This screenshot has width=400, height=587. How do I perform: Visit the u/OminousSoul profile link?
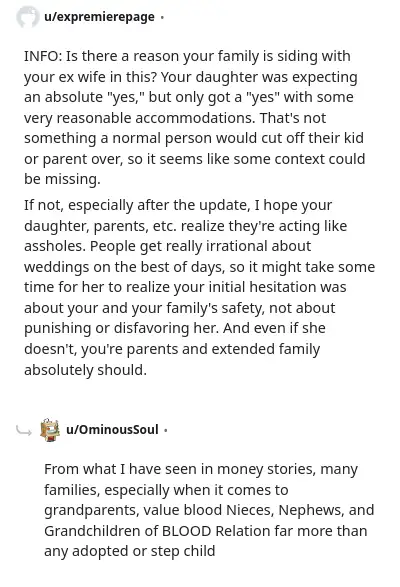tap(112, 429)
